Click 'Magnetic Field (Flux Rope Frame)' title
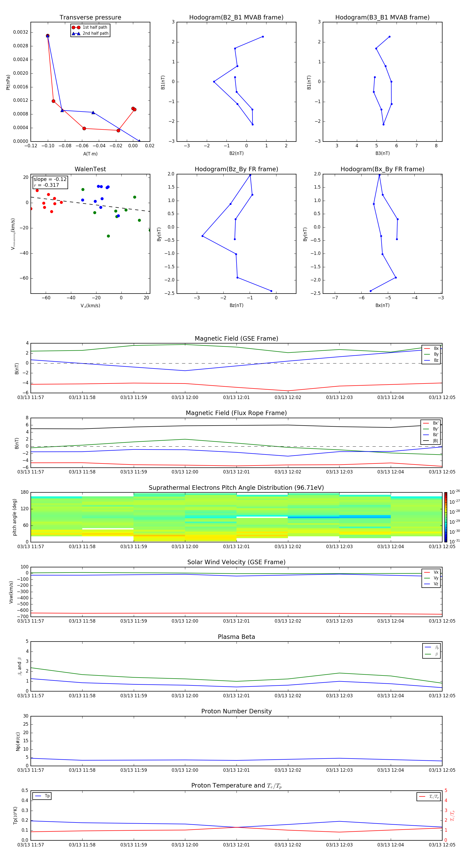 [x=236, y=413]
